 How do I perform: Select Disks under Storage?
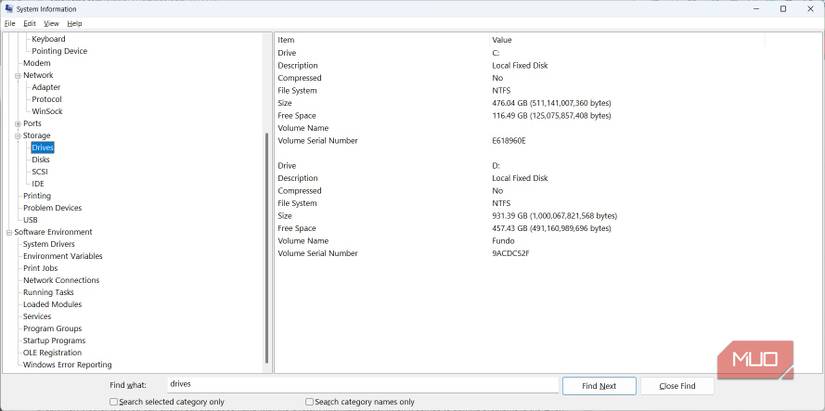tap(41, 159)
